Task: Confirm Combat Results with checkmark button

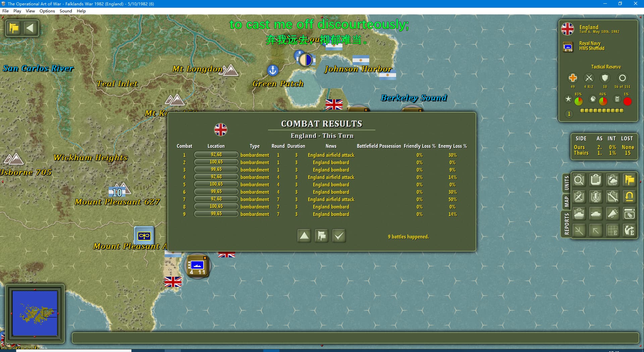Action: [x=339, y=236]
